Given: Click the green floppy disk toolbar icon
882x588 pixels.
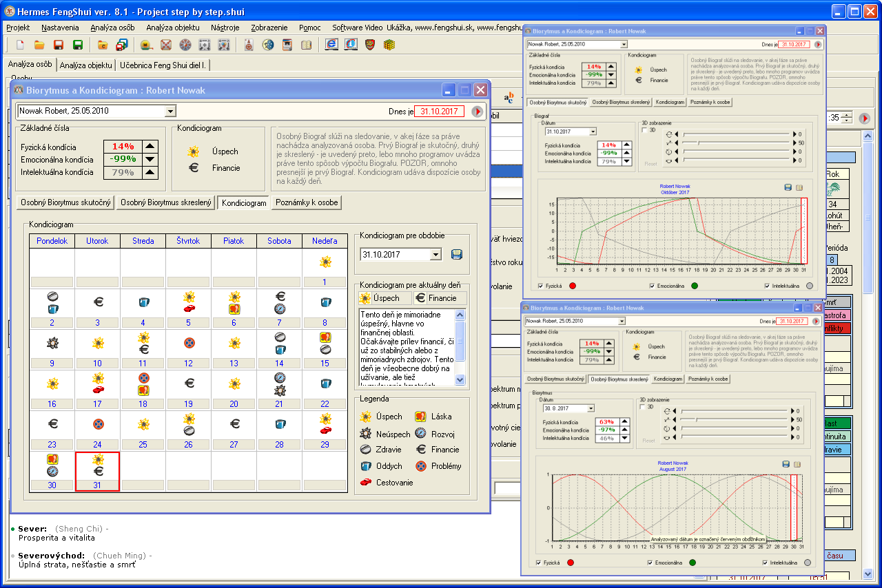Looking at the screenshot, I should coord(78,45).
